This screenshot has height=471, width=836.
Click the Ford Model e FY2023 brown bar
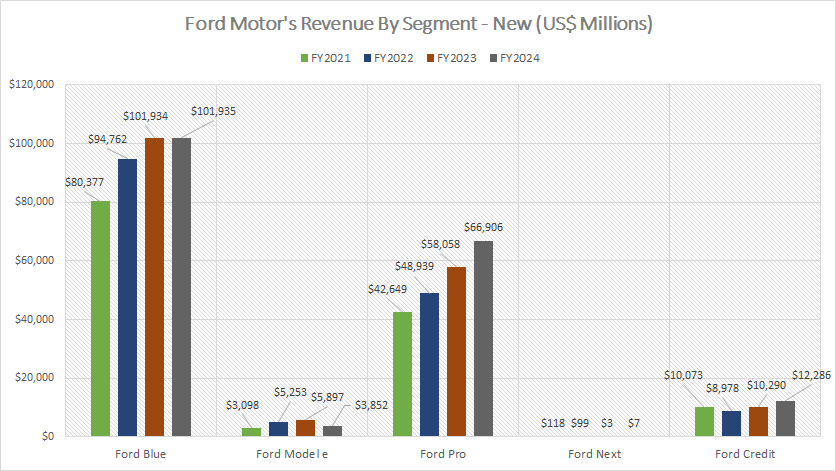(306, 428)
